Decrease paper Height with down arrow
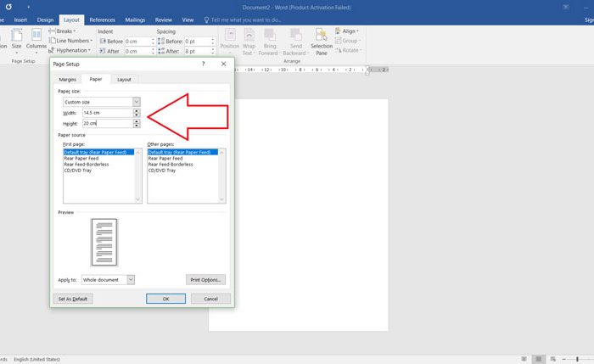The height and width of the screenshot is (364, 594). coord(137,126)
